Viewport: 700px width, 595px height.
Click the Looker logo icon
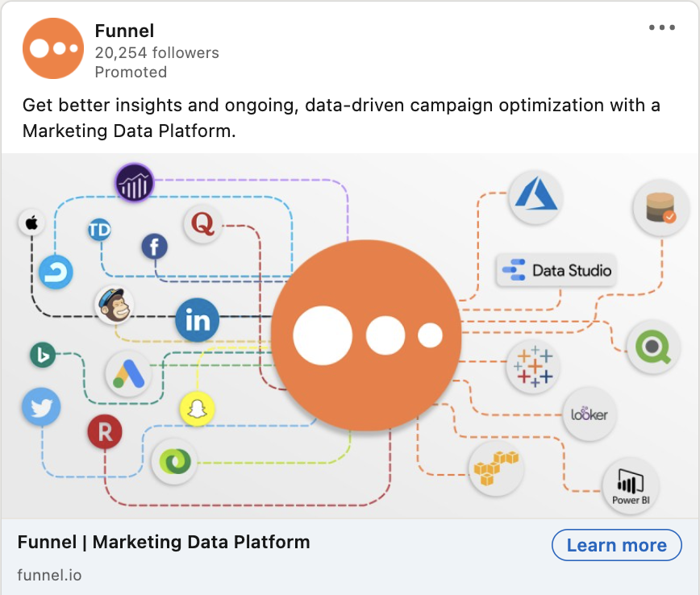coord(590,414)
